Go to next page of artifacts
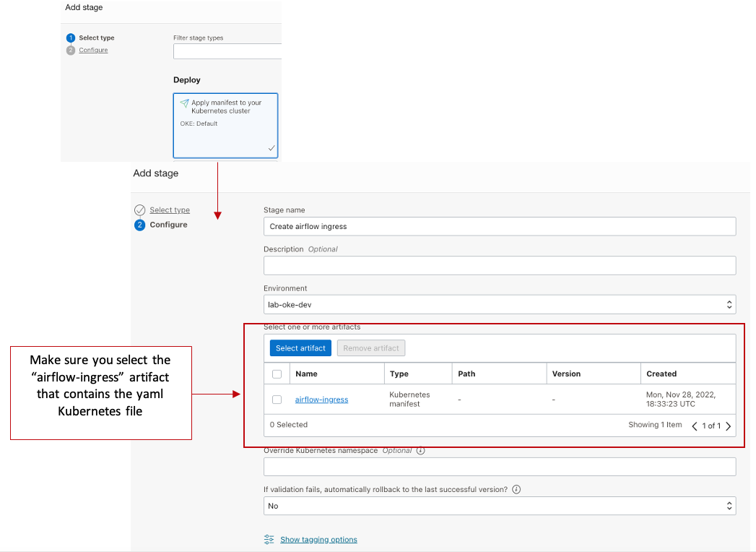Viewport: 756px width, 552px height. point(729,426)
